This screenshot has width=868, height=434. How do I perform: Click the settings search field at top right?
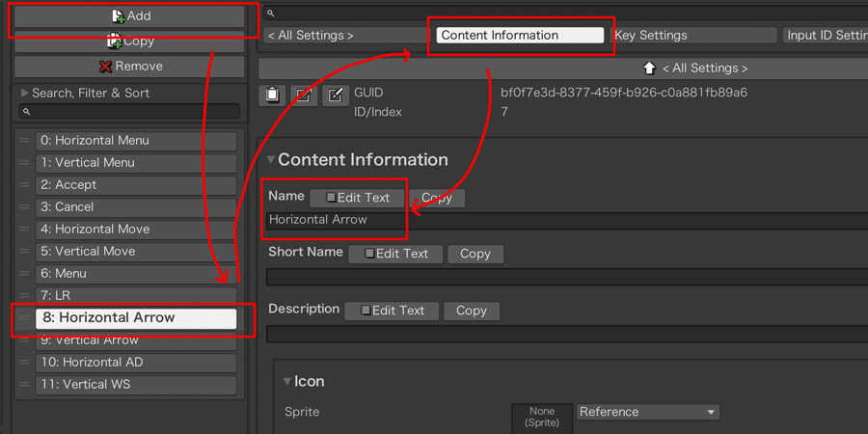click(x=566, y=13)
